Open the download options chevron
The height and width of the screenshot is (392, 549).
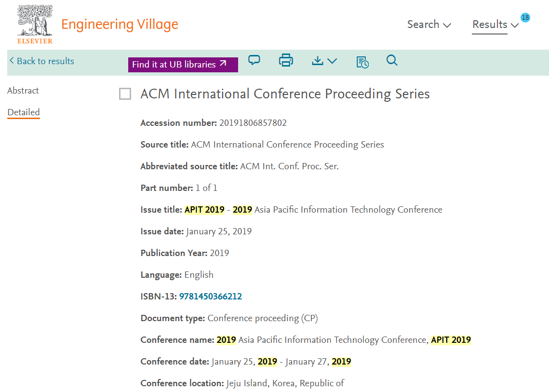[x=332, y=61]
